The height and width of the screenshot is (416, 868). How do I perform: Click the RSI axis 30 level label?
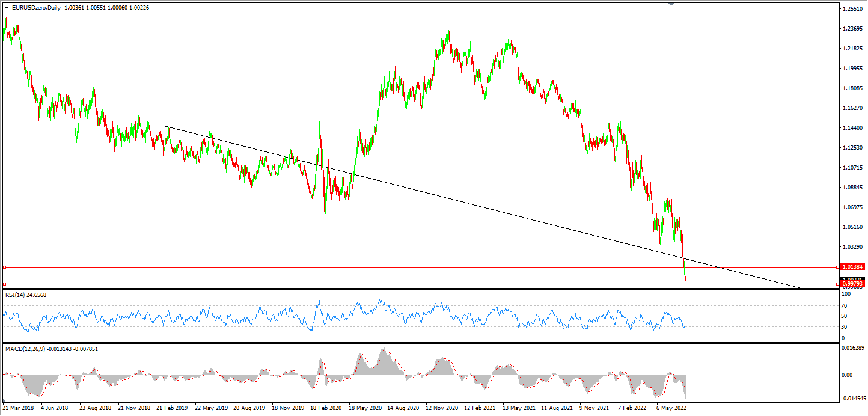pos(845,327)
